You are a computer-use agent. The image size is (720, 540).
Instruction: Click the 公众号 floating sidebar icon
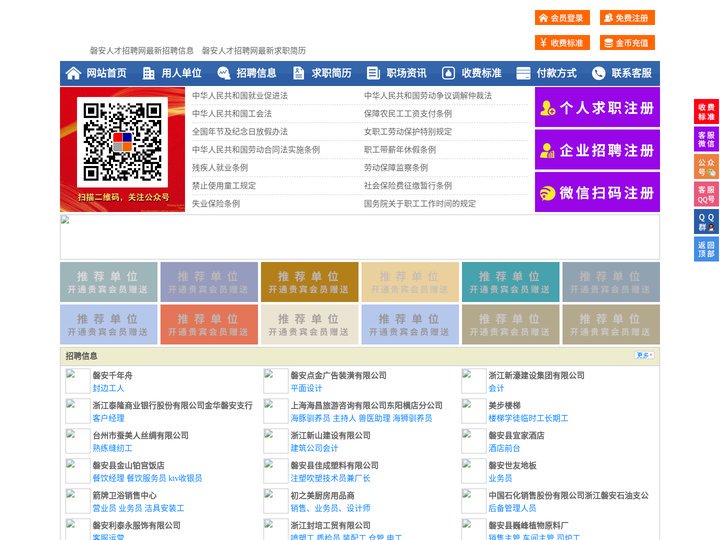[x=706, y=167]
